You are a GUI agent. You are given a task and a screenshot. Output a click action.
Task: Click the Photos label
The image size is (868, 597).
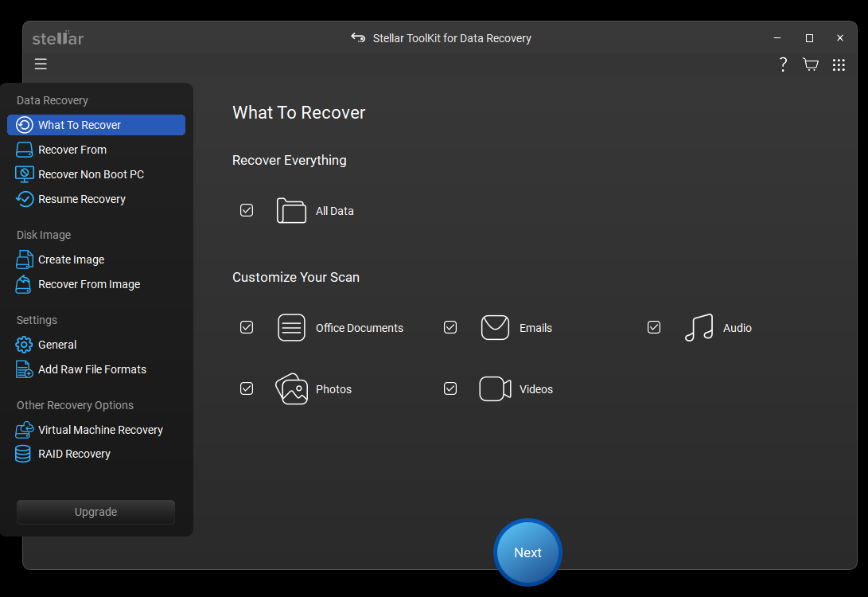coord(333,389)
